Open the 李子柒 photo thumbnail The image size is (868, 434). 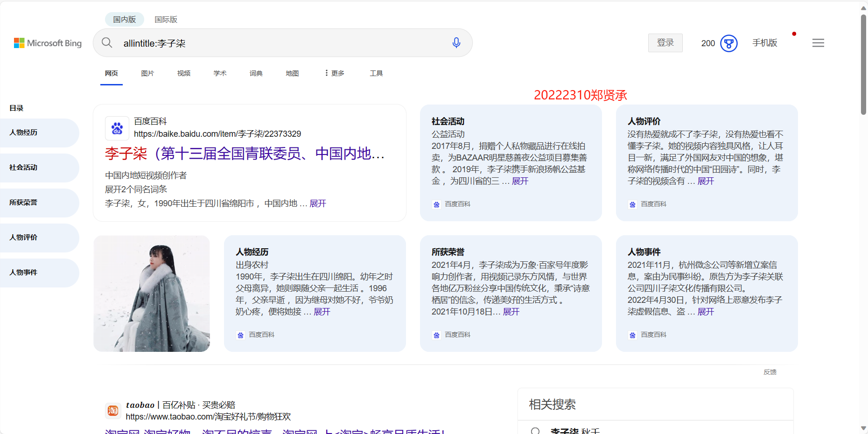click(152, 294)
